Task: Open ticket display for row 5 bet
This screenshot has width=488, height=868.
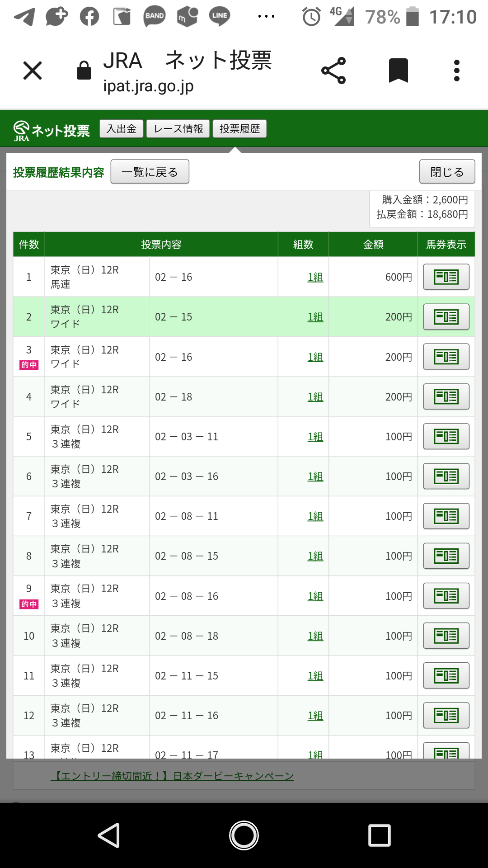Action: (446, 436)
